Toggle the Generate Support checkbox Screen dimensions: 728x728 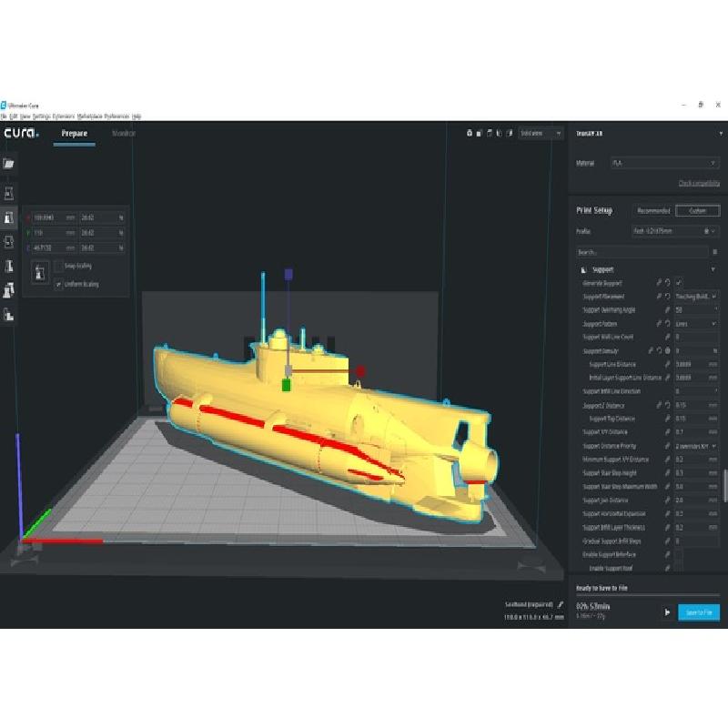point(679,283)
